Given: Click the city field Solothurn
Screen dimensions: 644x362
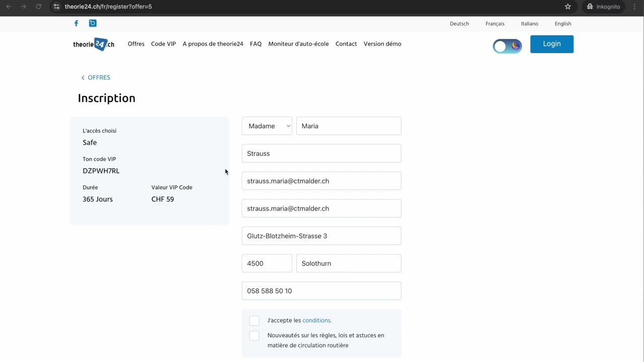Looking at the screenshot, I should pos(349,263).
